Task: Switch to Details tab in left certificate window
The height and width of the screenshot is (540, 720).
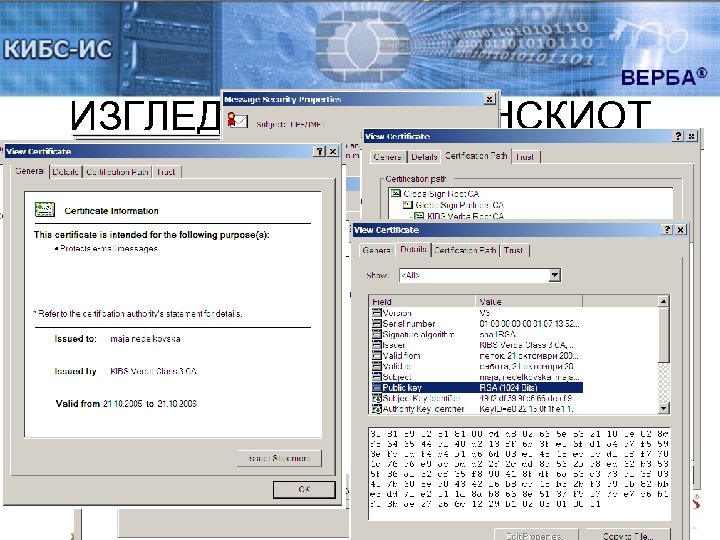Action: [65, 172]
